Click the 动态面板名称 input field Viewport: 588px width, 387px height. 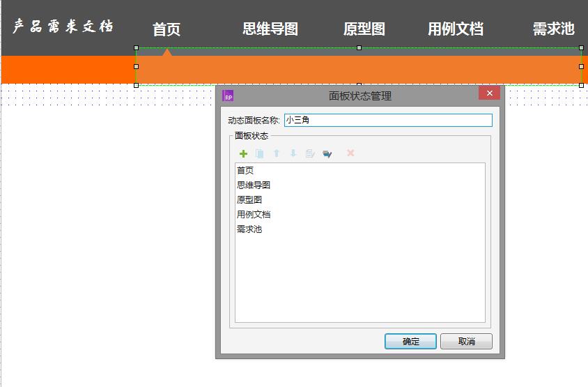point(388,120)
